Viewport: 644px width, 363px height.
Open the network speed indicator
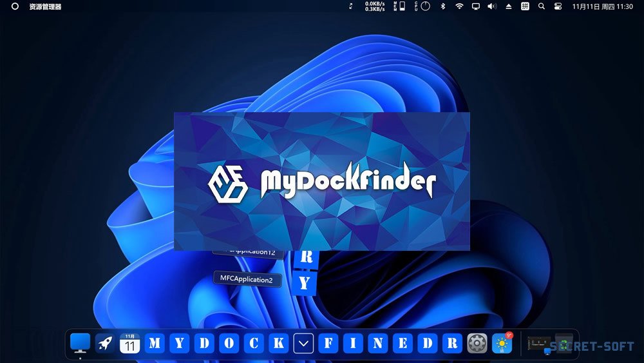[x=375, y=6]
